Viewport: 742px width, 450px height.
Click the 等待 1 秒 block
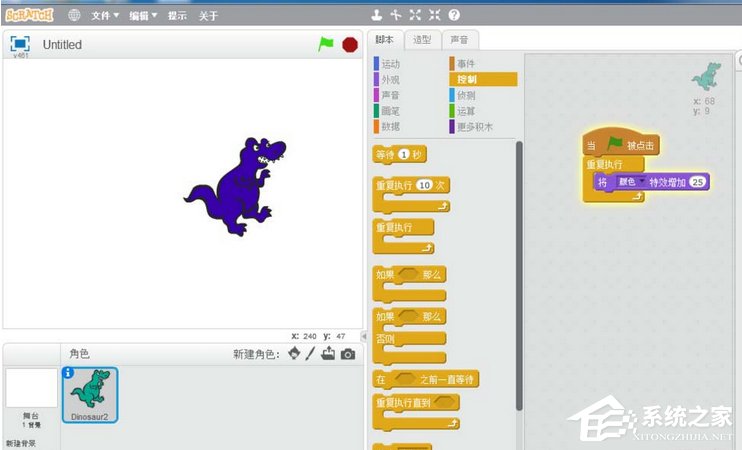click(399, 155)
